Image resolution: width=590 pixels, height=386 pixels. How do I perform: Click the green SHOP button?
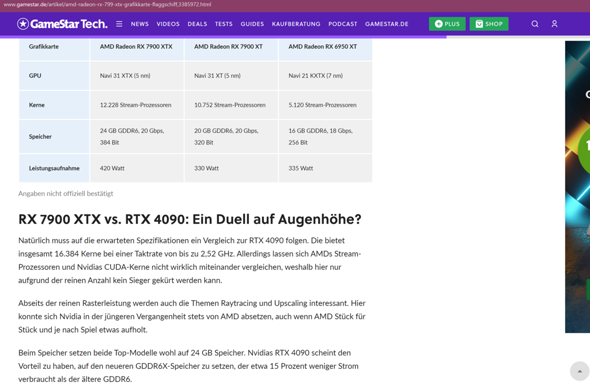489,24
